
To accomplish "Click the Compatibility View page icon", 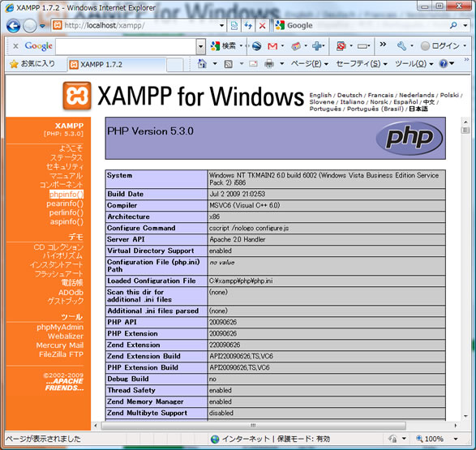I will [234, 25].
